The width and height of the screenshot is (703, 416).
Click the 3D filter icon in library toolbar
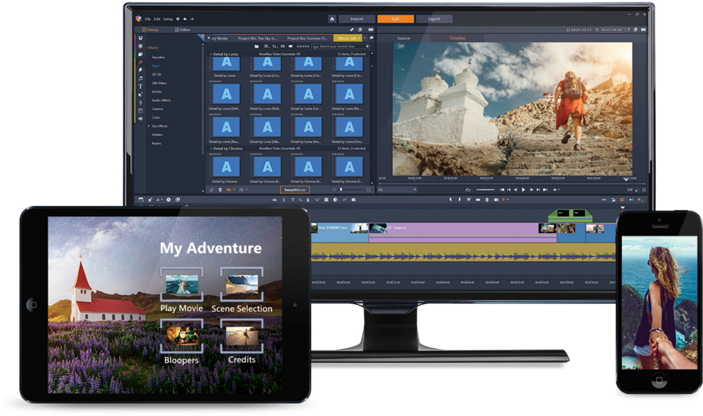coord(282,46)
